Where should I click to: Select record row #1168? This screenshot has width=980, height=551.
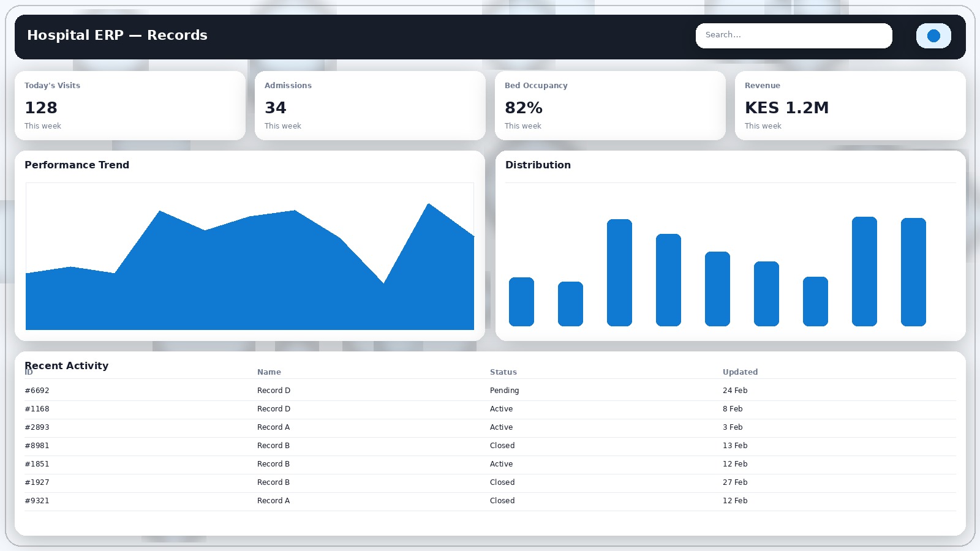[37, 408]
